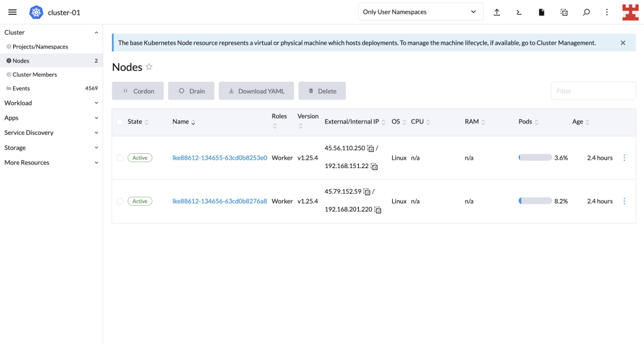644x344 pixels.
Task: Open the hamburger navigation menu
Action: pos(13,13)
